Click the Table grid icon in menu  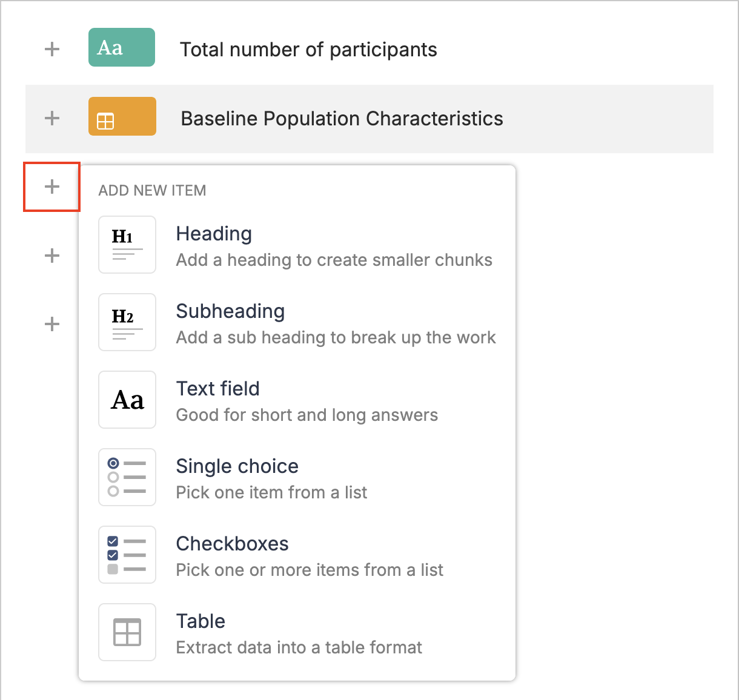click(x=127, y=632)
